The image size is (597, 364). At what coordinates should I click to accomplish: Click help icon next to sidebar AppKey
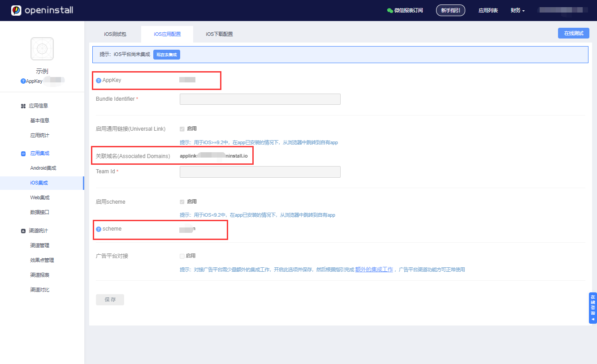tap(23, 81)
